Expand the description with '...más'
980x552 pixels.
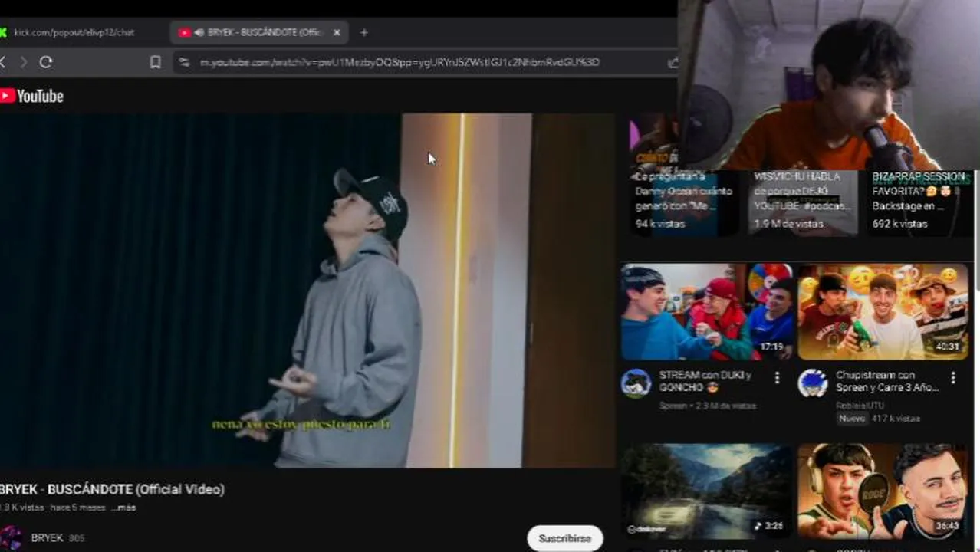point(123,508)
